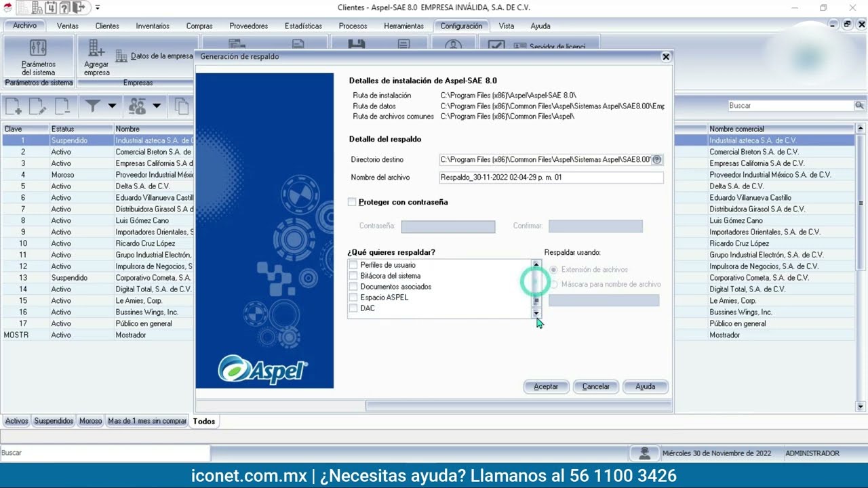Expand the funnel filter dropdown arrow

coord(112,106)
